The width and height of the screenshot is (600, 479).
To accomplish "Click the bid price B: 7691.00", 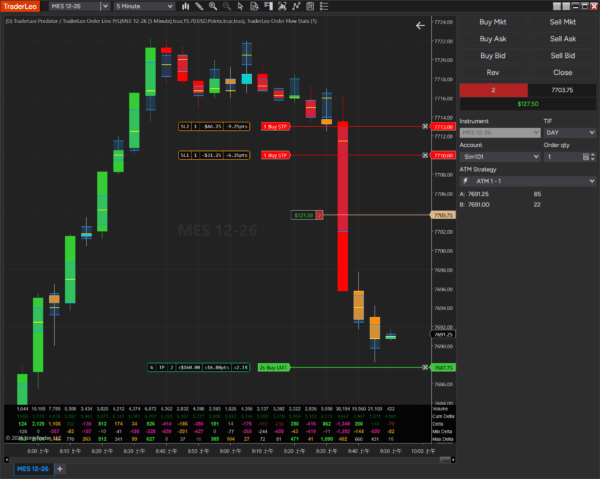I will click(x=474, y=205).
